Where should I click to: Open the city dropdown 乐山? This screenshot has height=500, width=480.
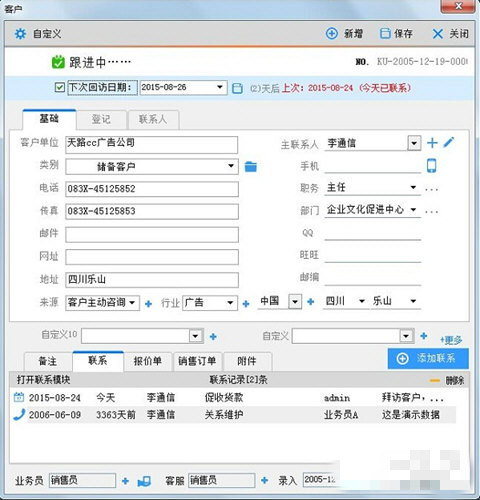(x=413, y=301)
